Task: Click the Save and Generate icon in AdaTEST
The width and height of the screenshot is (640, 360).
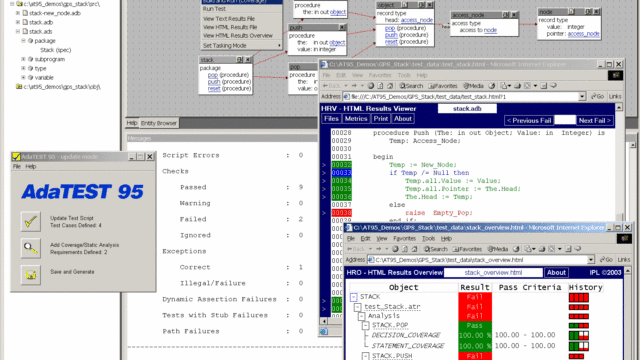Action: [x=31, y=275]
